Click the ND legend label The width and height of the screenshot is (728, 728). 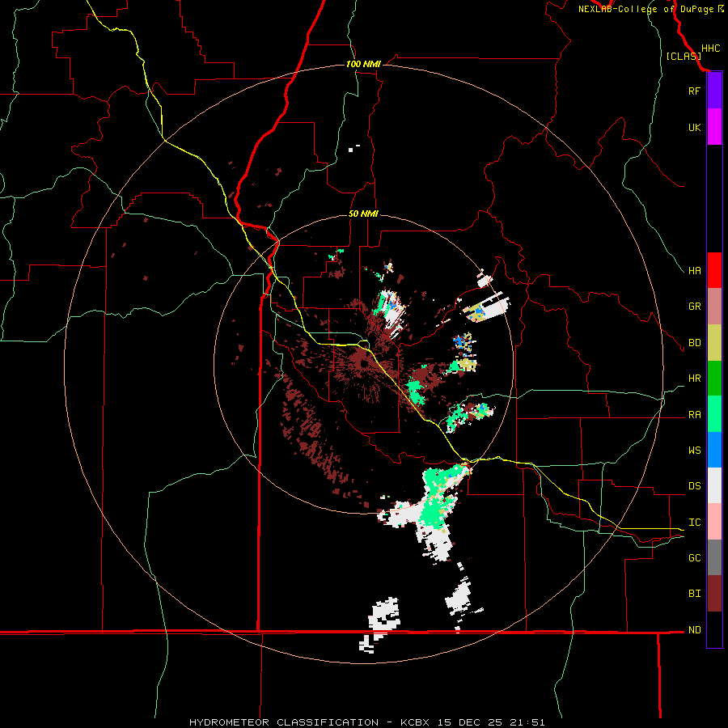(694, 630)
